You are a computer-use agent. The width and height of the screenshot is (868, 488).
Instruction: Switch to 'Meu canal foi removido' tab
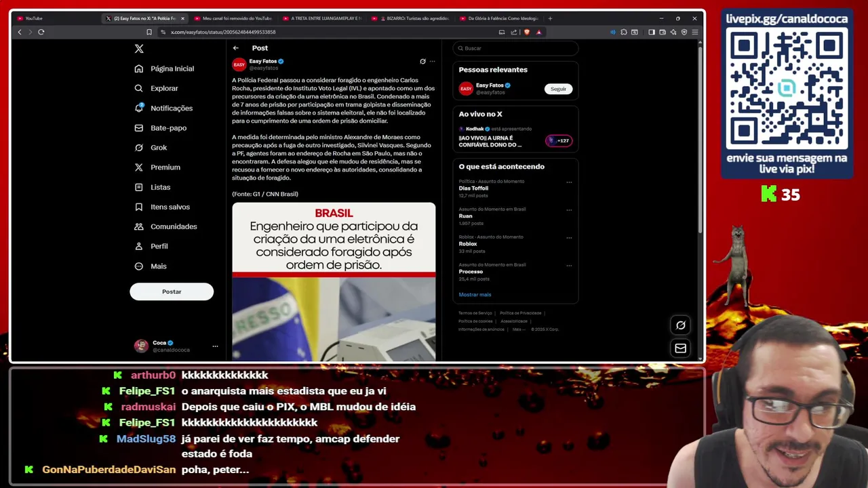tap(233, 18)
